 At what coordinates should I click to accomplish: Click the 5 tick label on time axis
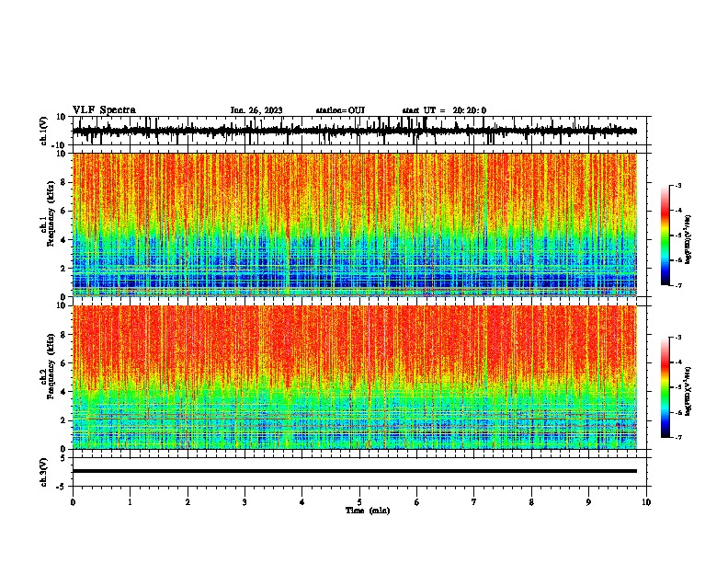coord(359,502)
